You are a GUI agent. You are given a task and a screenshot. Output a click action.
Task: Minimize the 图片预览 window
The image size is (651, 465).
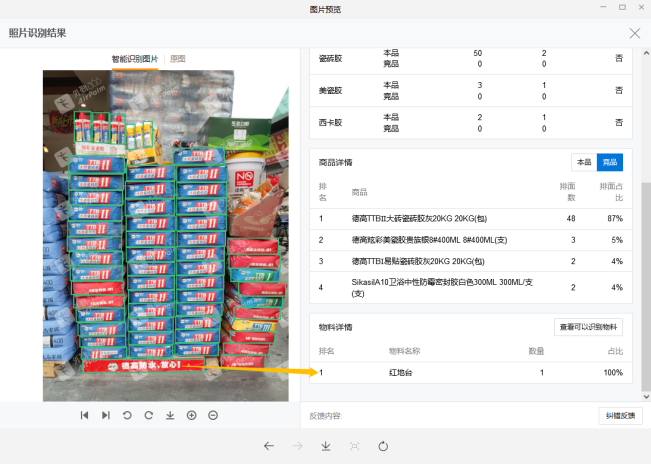[603, 7]
